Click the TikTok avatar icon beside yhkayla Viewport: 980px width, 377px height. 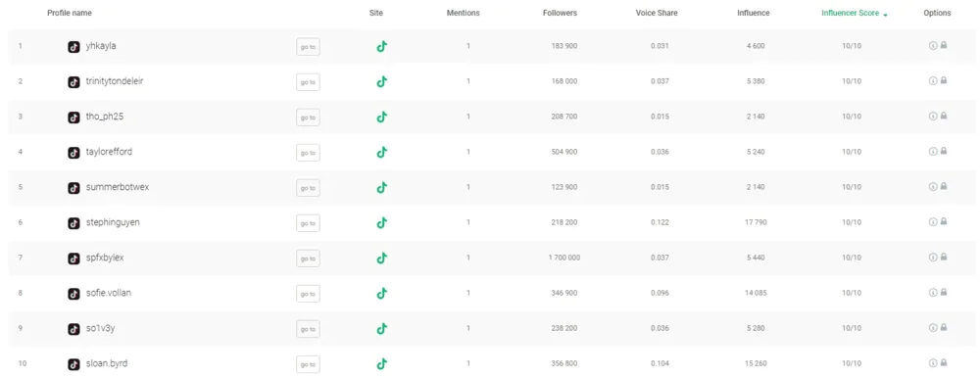73,47
